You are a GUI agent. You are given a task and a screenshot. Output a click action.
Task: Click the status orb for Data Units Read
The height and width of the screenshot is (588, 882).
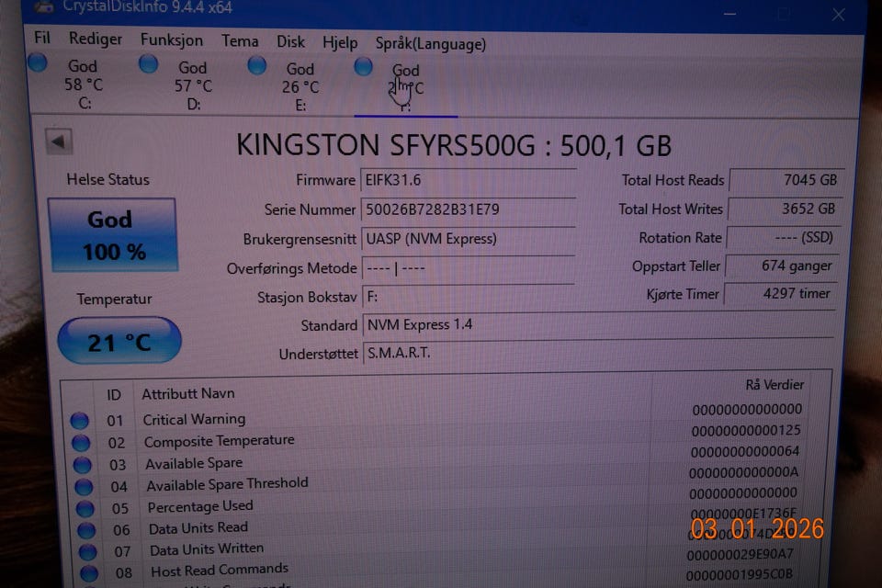pyautogui.click(x=86, y=531)
